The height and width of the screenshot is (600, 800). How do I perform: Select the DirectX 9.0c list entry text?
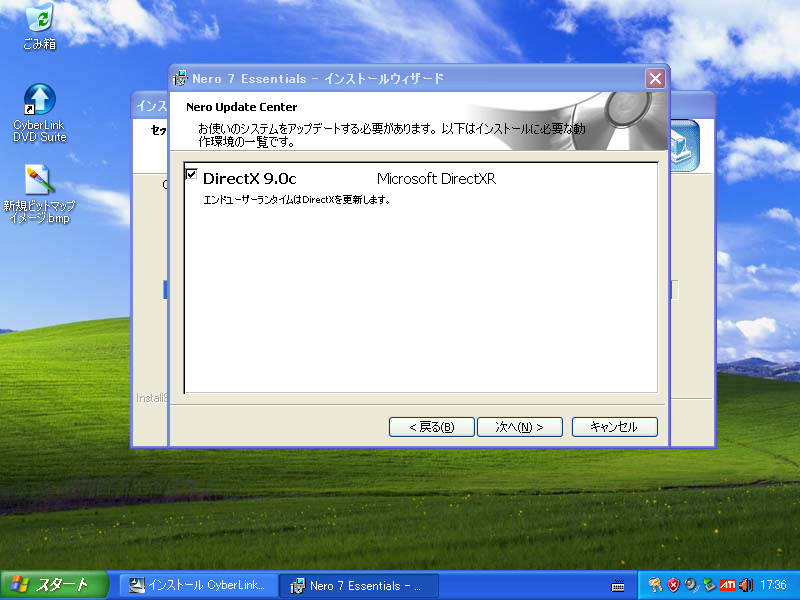249,179
